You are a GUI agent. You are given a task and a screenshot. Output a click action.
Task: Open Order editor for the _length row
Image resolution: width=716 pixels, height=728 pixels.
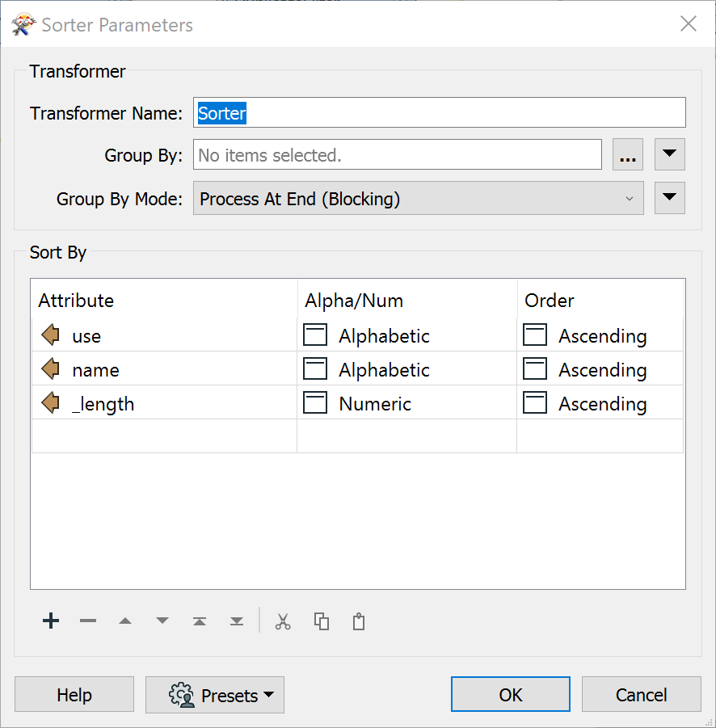pyautogui.click(x=535, y=403)
